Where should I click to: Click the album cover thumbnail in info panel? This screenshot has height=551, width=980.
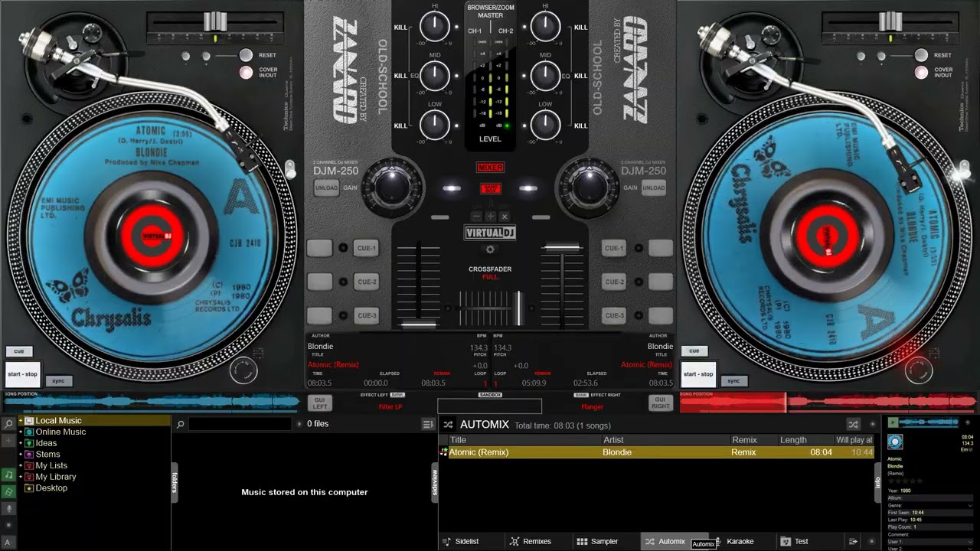point(895,442)
